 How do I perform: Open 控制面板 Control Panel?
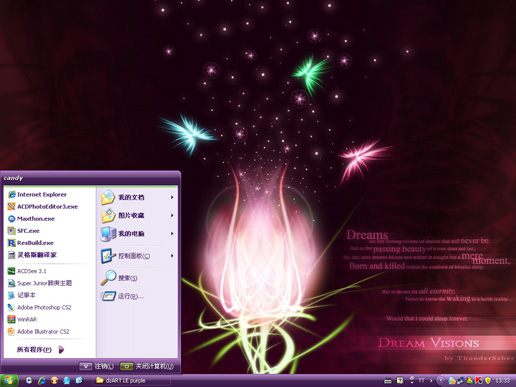coord(138,256)
